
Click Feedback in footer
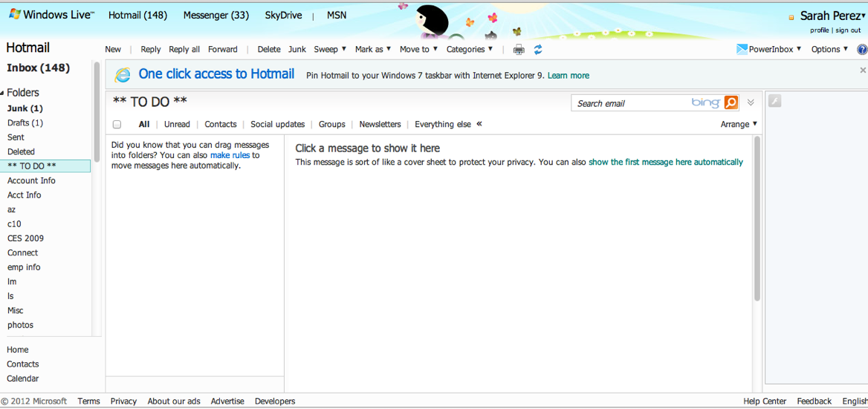[x=814, y=402]
